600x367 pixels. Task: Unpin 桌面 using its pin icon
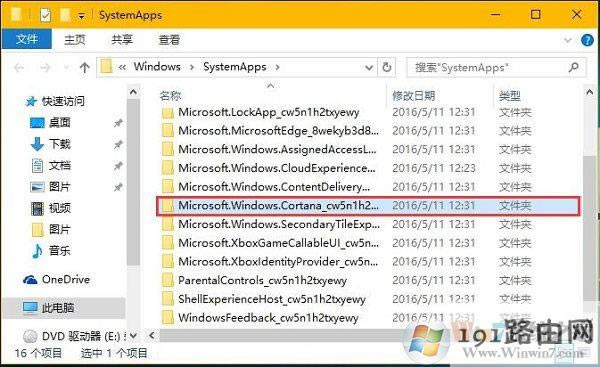118,123
